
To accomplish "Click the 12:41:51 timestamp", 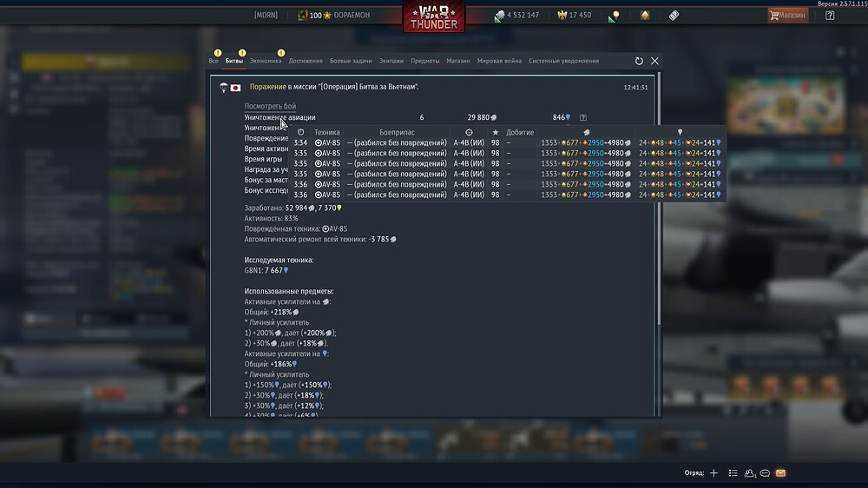I will tap(635, 88).
